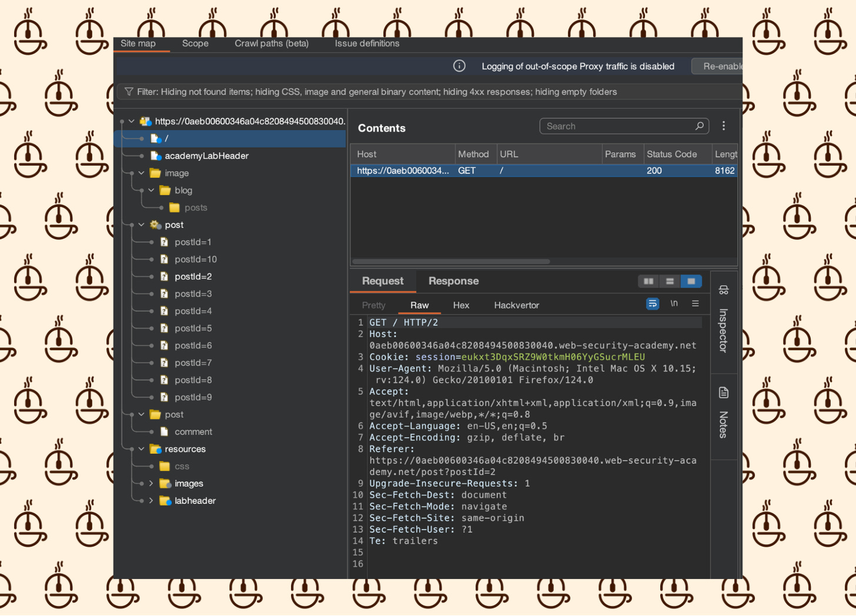Click the Re-enable button
This screenshot has width=856, height=616.
pos(717,66)
